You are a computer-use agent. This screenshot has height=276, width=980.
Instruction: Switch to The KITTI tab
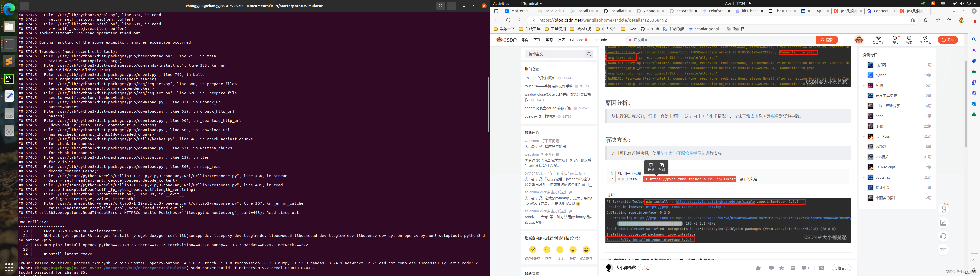click(x=782, y=11)
